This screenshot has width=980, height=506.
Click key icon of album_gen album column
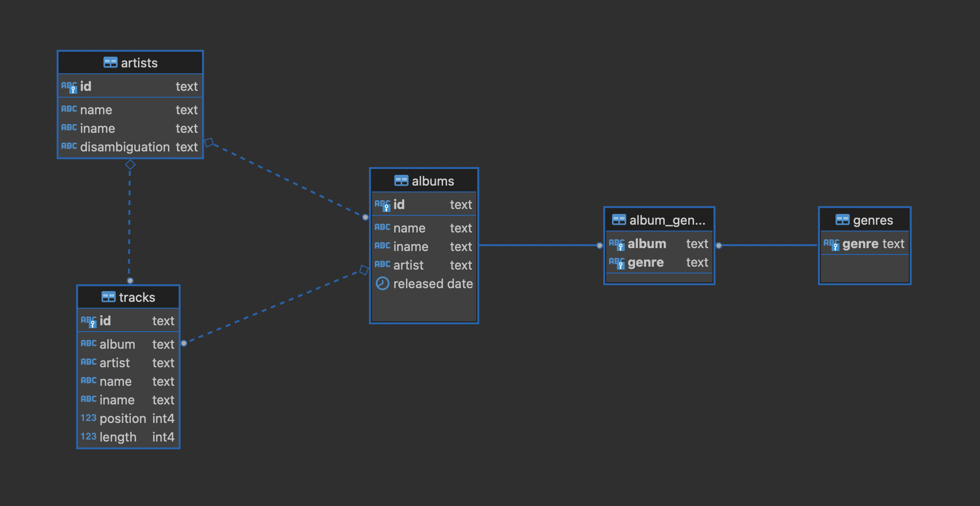[x=616, y=244]
